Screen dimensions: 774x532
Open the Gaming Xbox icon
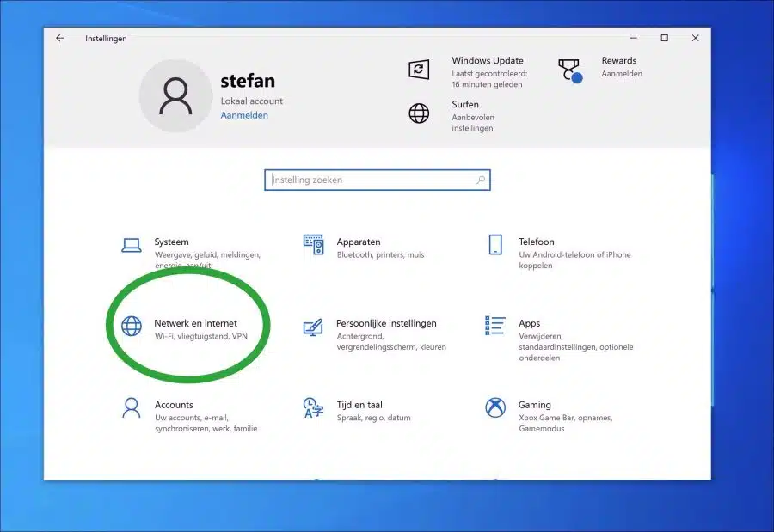click(495, 407)
